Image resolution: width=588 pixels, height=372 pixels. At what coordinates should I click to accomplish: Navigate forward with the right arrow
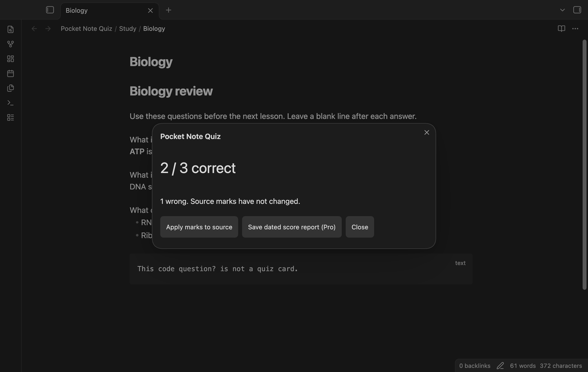tap(48, 29)
